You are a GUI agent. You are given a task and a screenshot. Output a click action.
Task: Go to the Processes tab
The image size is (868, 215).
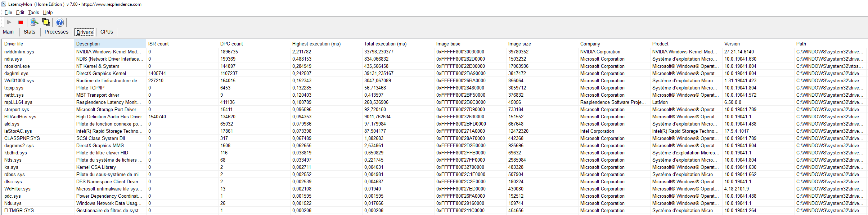tap(56, 32)
